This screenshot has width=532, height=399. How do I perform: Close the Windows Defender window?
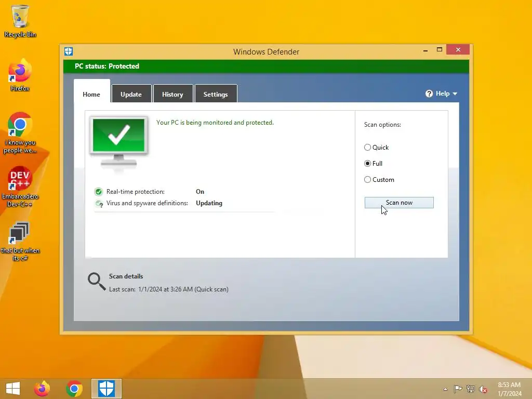[458, 49]
